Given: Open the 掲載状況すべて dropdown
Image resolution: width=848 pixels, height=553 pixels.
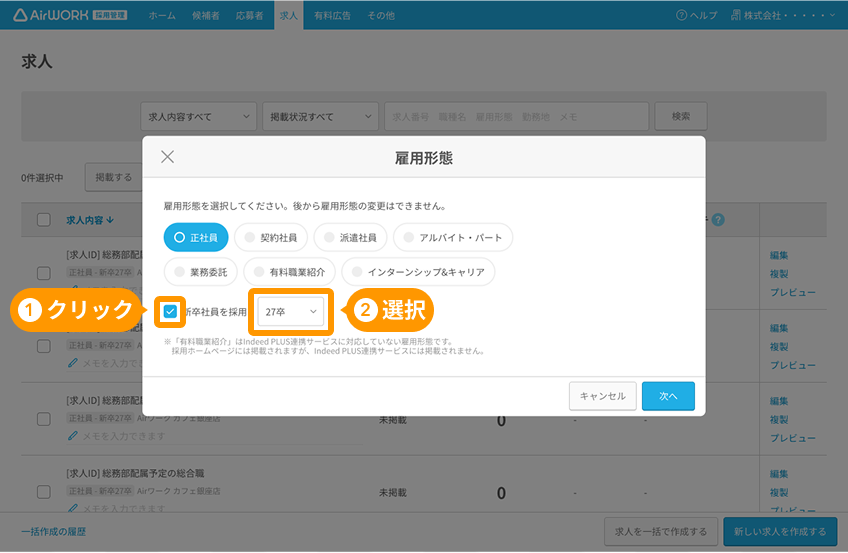Looking at the screenshot, I should [x=320, y=116].
